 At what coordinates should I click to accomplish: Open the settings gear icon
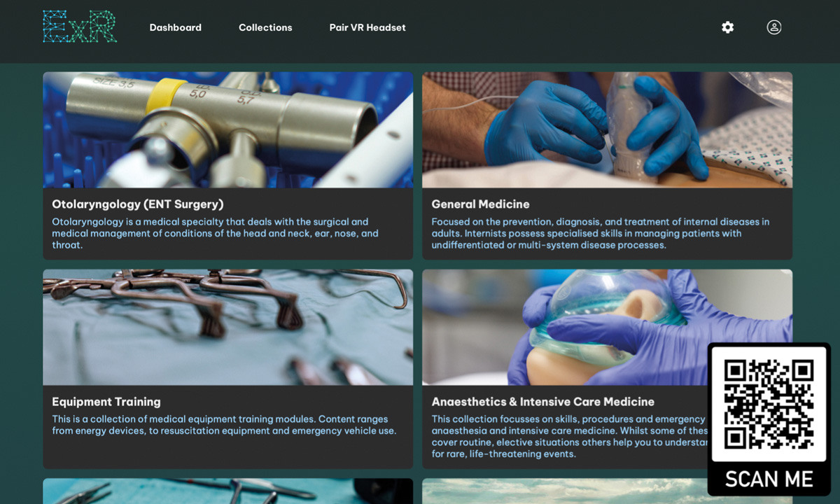point(728,27)
